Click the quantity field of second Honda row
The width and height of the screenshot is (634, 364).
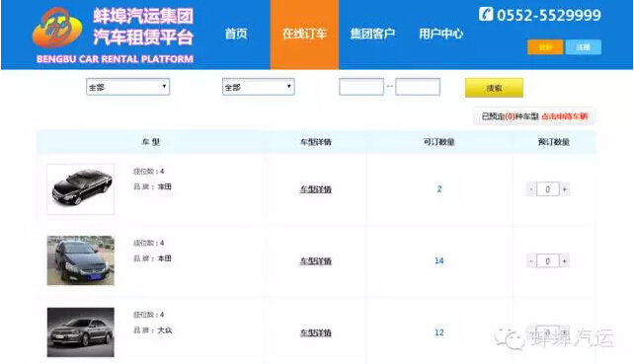pos(548,261)
